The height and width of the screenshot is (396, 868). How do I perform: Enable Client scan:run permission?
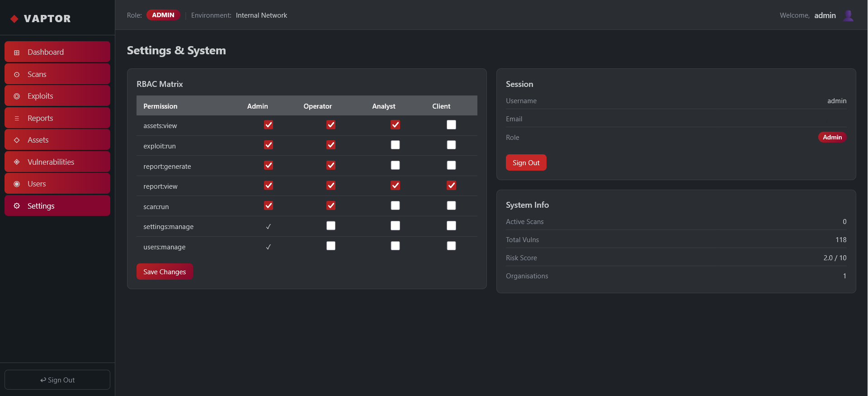pyautogui.click(x=451, y=205)
